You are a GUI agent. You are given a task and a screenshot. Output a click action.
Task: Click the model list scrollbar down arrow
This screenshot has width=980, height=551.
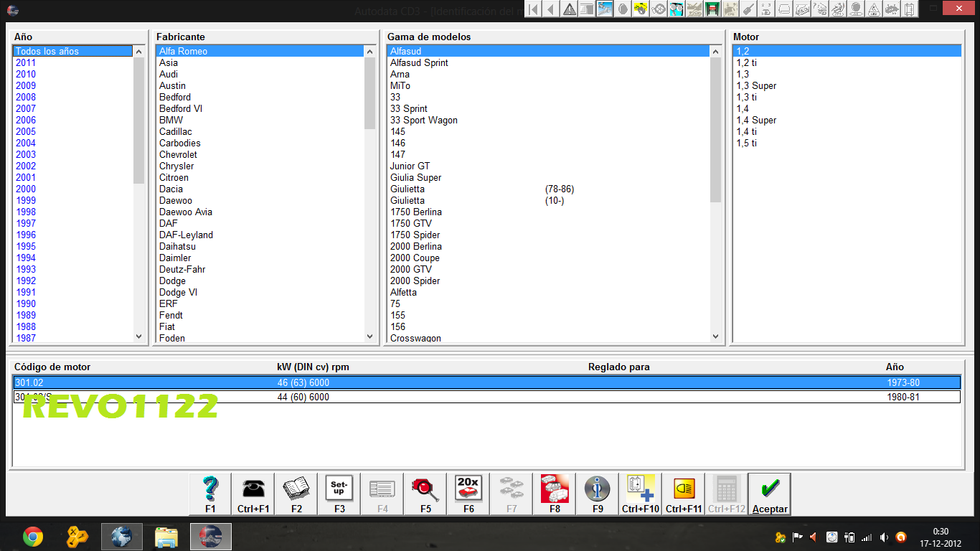715,336
